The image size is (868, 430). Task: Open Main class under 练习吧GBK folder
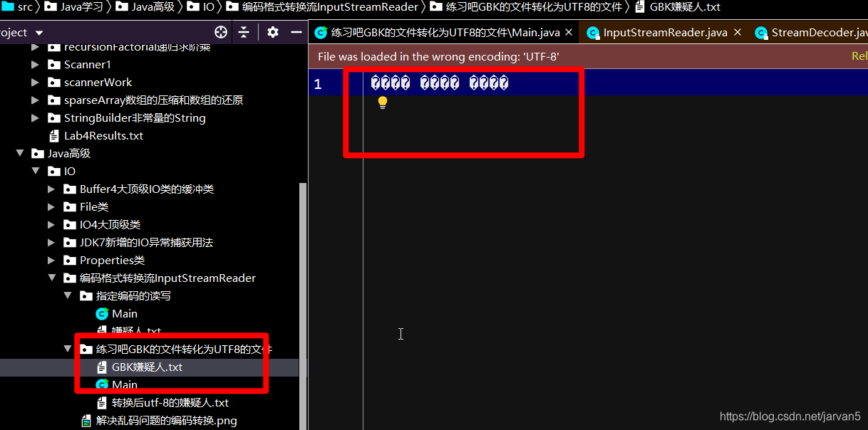pos(125,385)
